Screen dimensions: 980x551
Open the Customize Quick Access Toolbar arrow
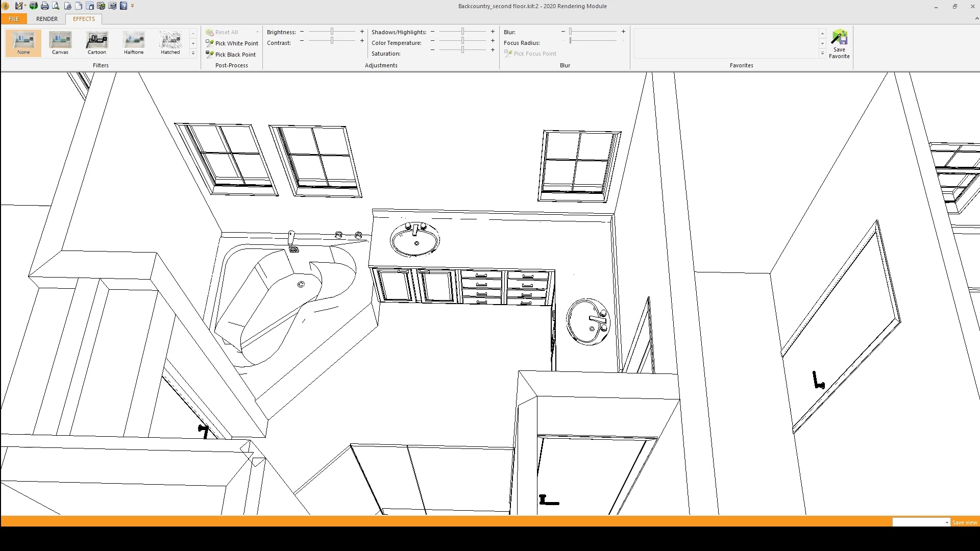(x=133, y=6)
